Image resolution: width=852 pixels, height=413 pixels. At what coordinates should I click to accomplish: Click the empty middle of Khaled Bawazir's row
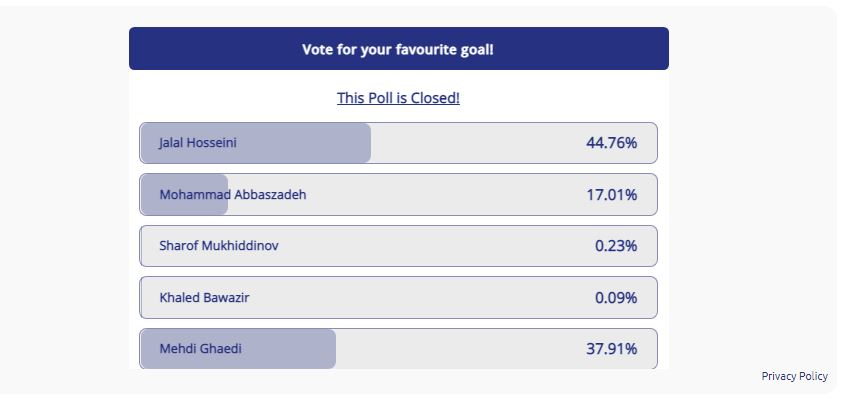click(420, 298)
